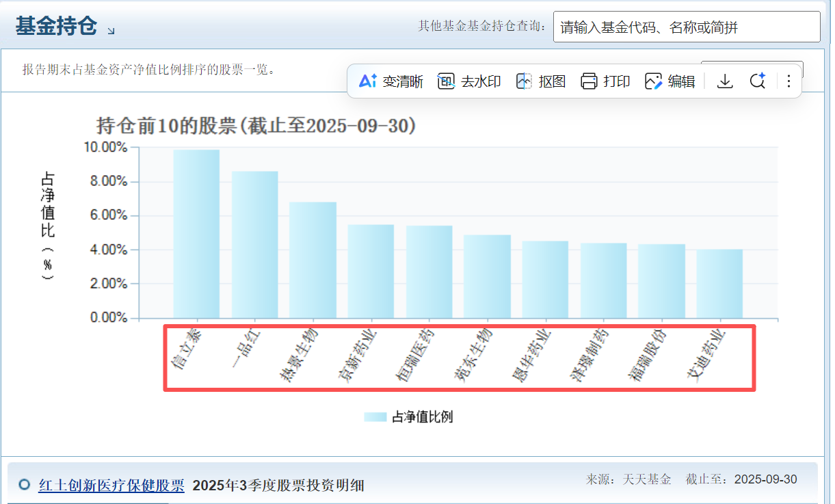
Task: Click the 一品红 bar in chart
Action: [255, 245]
